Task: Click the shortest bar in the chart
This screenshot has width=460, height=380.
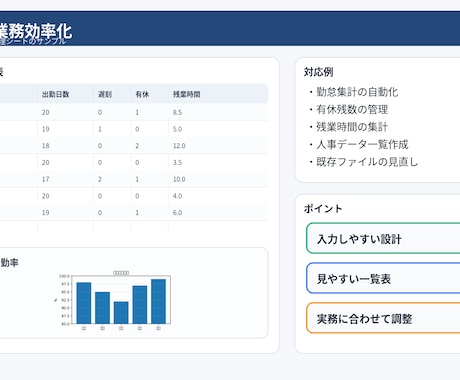Action: (x=121, y=313)
